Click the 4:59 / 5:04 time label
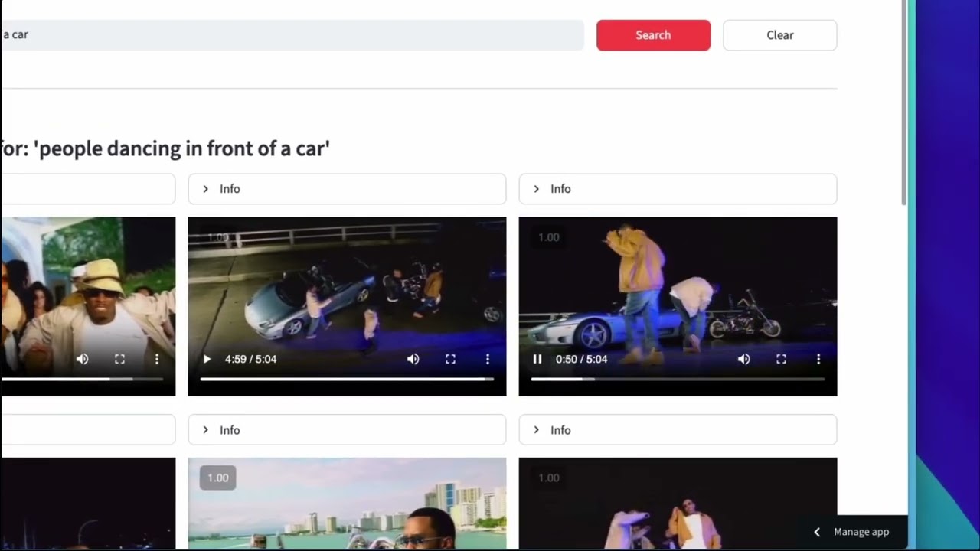980x551 pixels. 250,359
